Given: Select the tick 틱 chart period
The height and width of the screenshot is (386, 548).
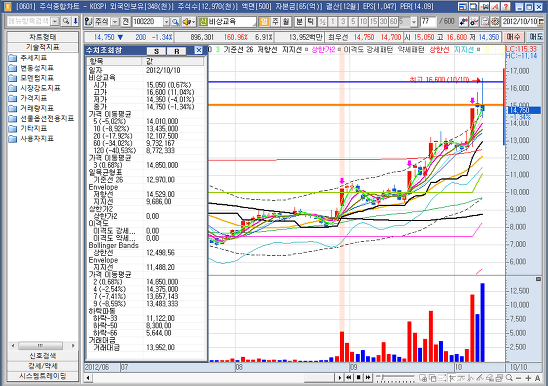Looking at the screenshot, I should click(310, 22).
